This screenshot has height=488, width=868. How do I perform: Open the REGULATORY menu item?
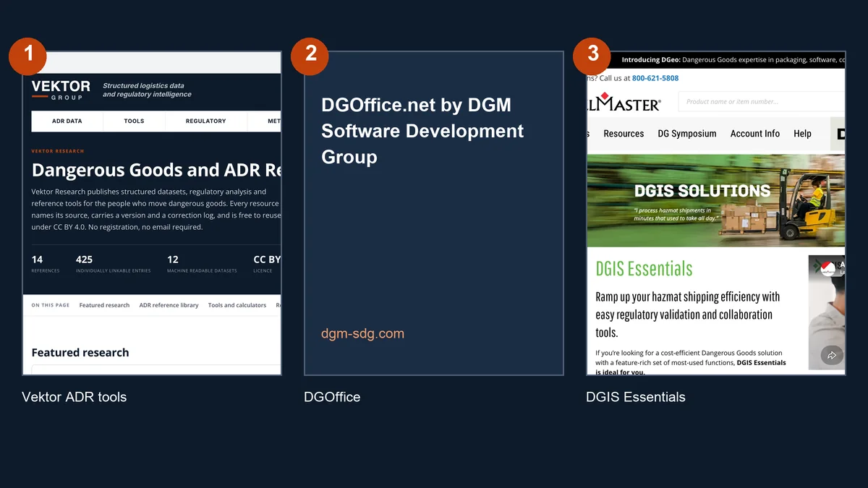(x=206, y=121)
